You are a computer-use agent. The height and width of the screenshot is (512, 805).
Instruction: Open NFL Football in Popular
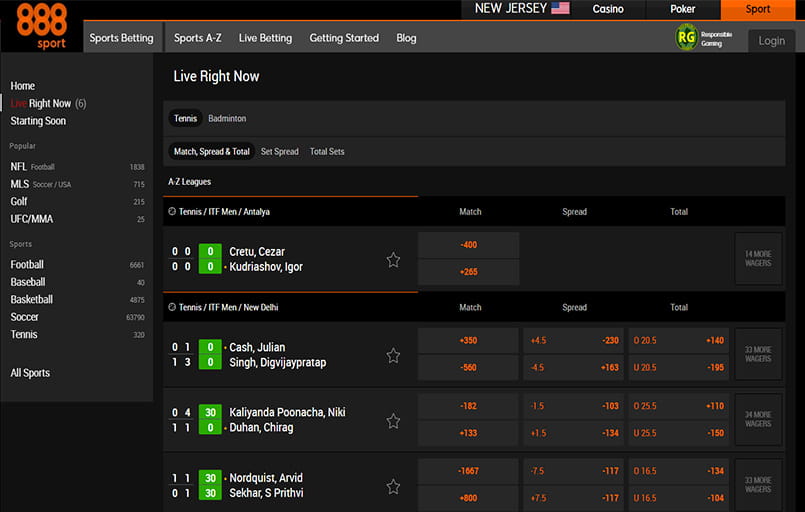point(77,166)
